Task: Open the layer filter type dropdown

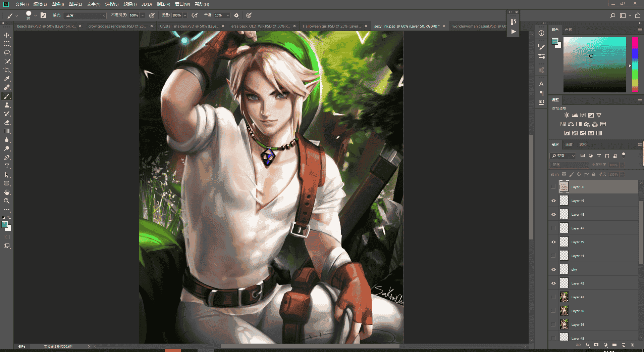Action: 563,156
